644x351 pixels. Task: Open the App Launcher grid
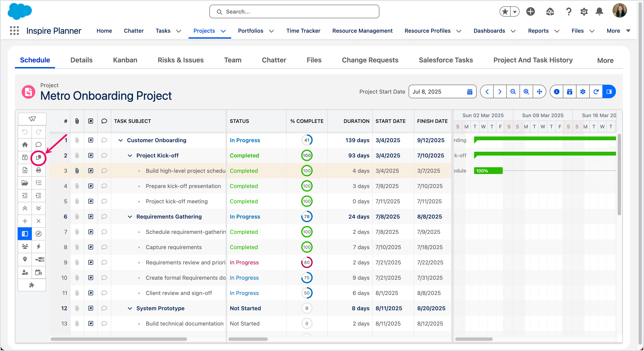pos(14,31)
